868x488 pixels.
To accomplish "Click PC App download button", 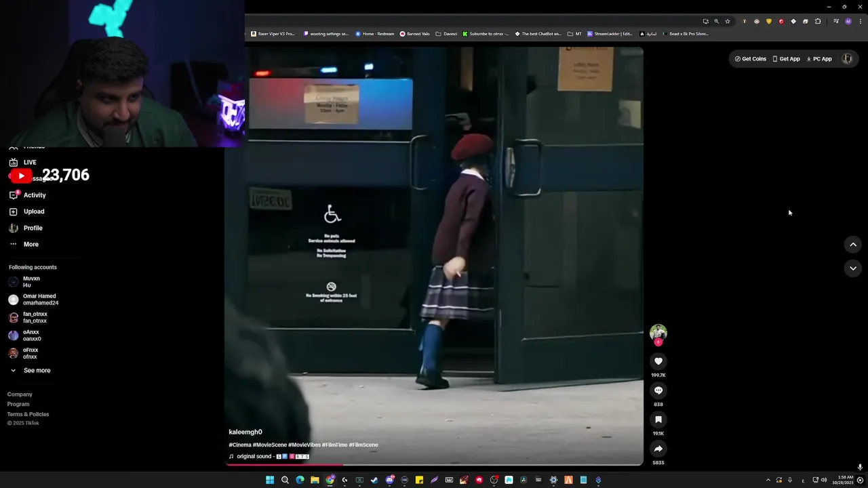I will (819, 59).
